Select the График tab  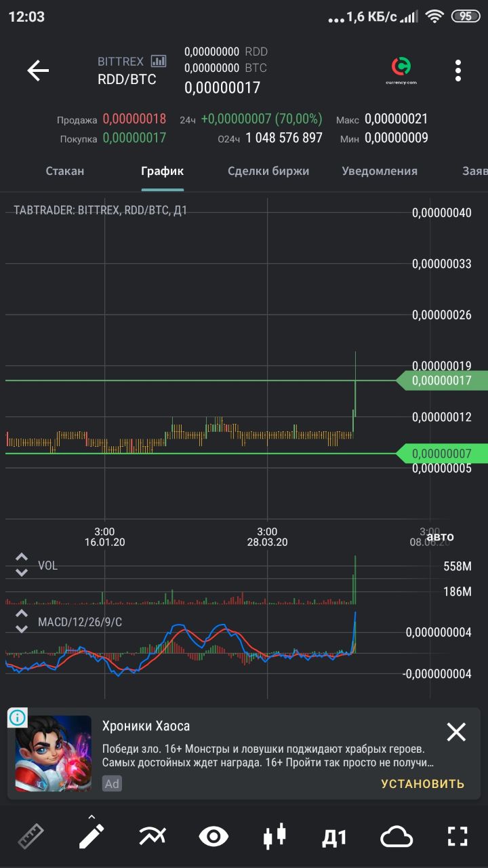coord(163,171)
